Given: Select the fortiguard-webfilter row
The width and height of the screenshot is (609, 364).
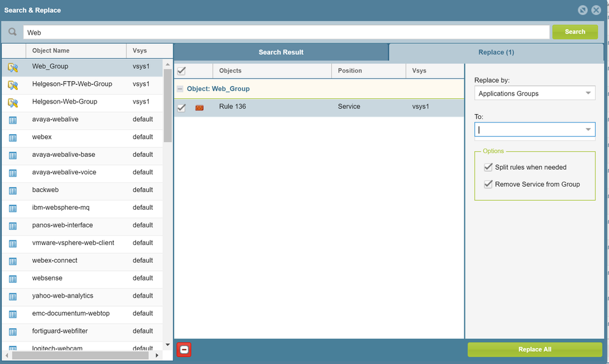Looking at the screenshot, I should [x=82, y=331].
